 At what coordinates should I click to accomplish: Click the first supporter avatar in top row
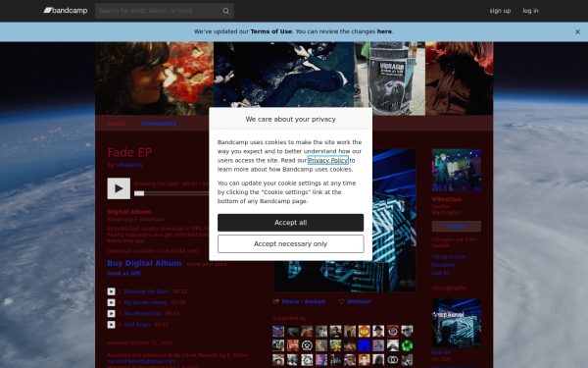click(x=278, y=332)
